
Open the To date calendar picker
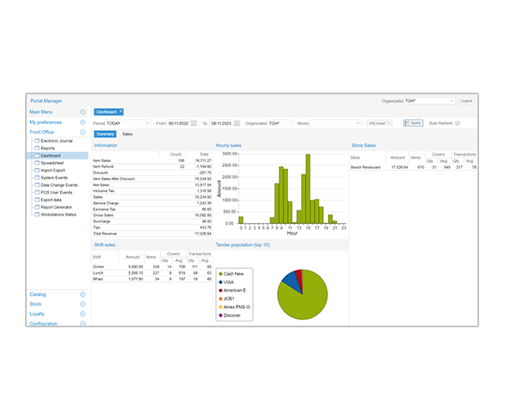coord(237,124)
